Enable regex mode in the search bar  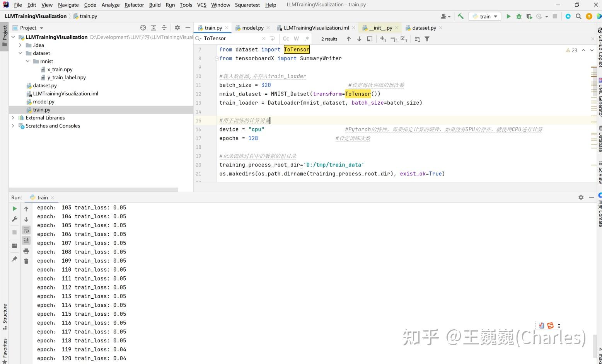click(307, 39)
